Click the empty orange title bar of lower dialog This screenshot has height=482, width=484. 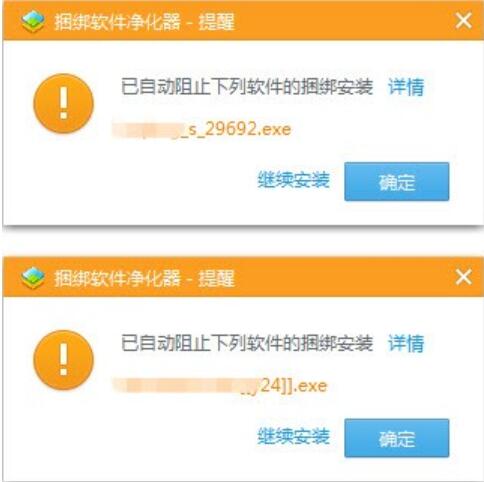click(x=343, y=278)
